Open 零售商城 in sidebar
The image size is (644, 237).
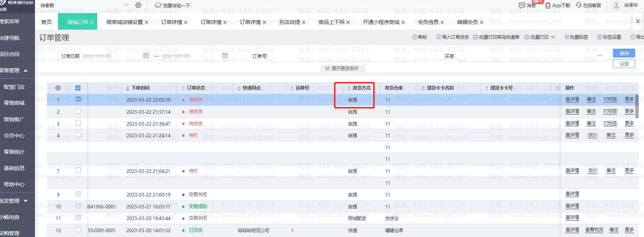pos(14,103)
